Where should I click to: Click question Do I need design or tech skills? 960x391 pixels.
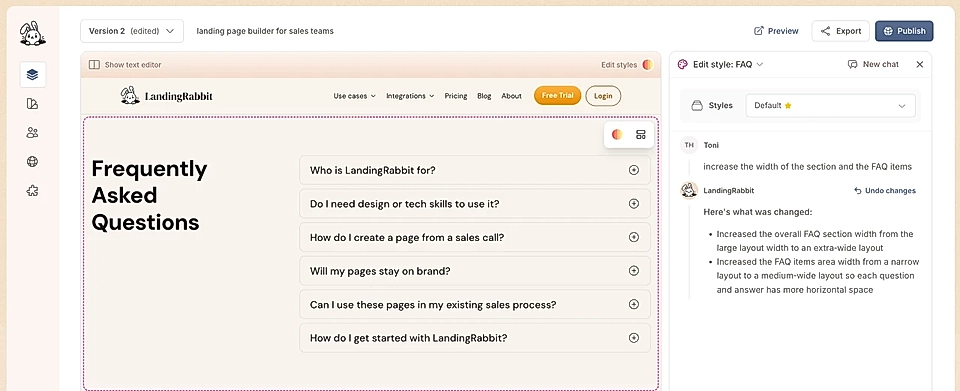(405, 204)
